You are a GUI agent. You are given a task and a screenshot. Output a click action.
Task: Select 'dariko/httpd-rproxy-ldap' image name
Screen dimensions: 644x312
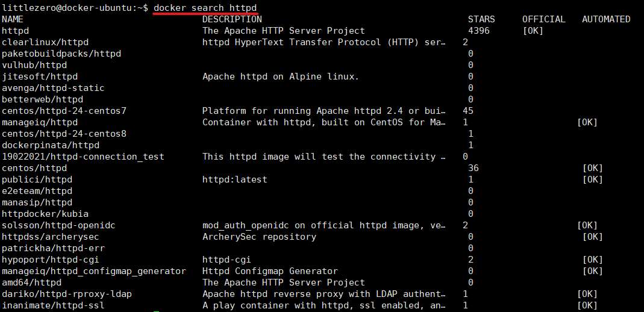pyautogui.click(x=67, y=295)
